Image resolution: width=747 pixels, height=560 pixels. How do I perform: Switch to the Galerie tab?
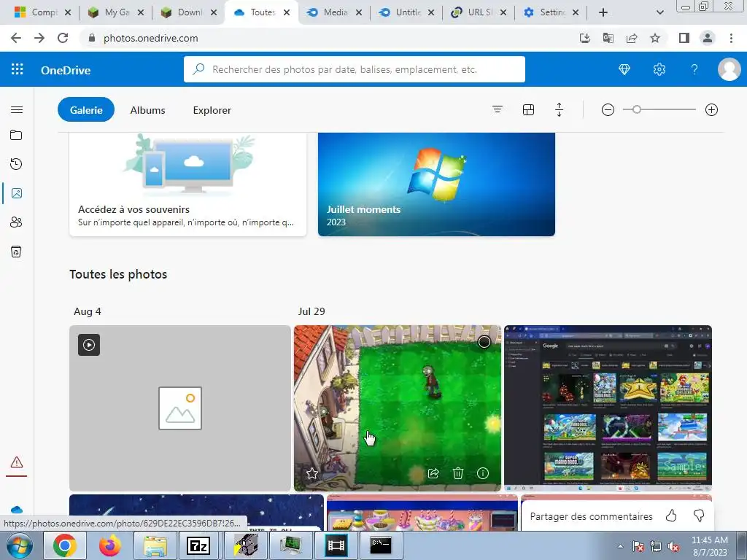click(86, 110)
